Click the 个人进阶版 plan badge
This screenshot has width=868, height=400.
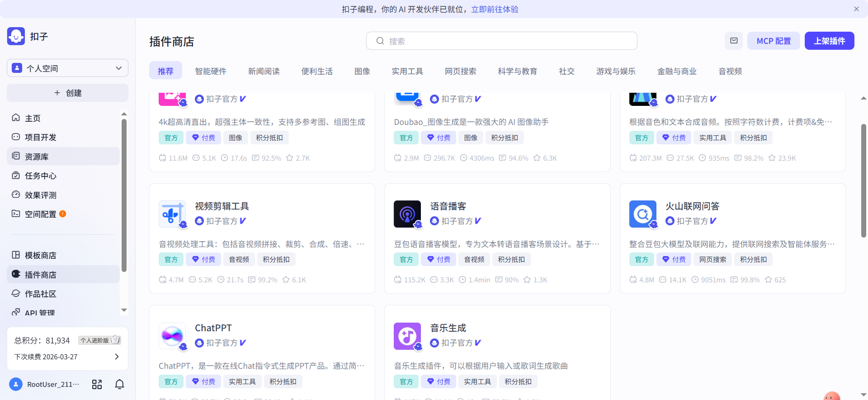[x=99, y=340]
